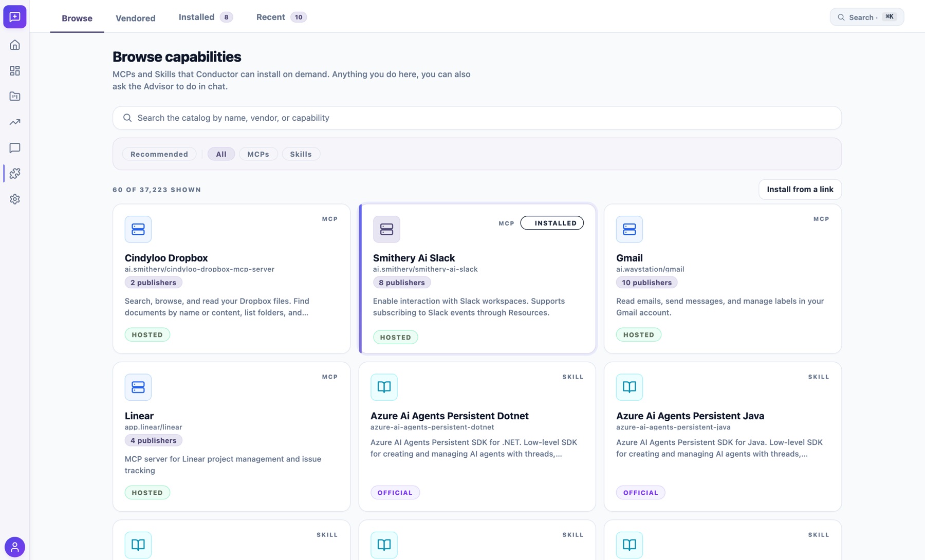Click the 60 OF 37,223 SHOWN count
Viewport: 925px width, 560px height.
click(157, 190)
